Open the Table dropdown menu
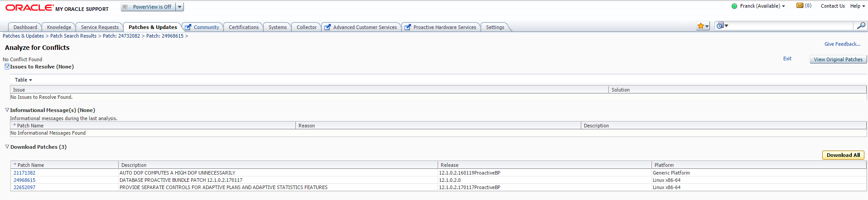The height and width of the screenshot is (200, 868). 24,80
